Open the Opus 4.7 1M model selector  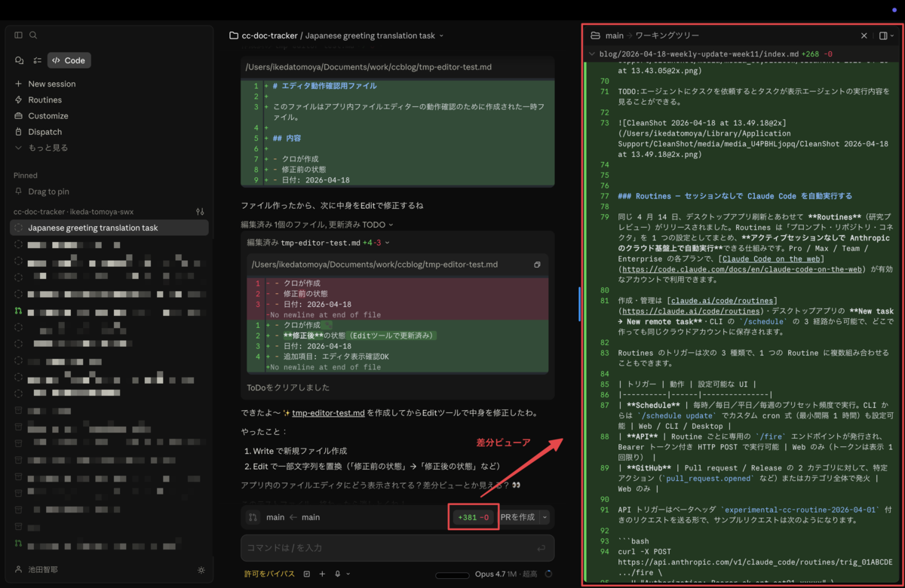click(507, 574)
